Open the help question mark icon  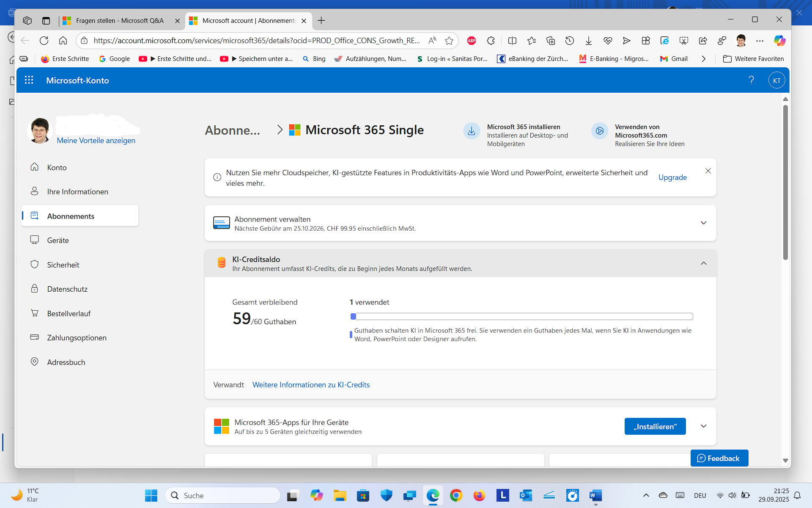coord(751,80)
